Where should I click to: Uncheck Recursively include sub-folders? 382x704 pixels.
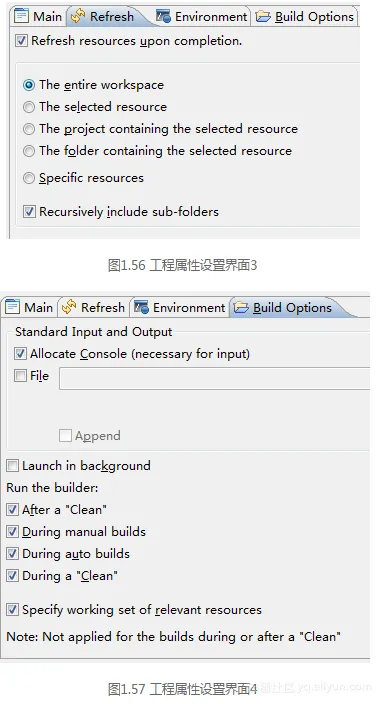[29, 211]
